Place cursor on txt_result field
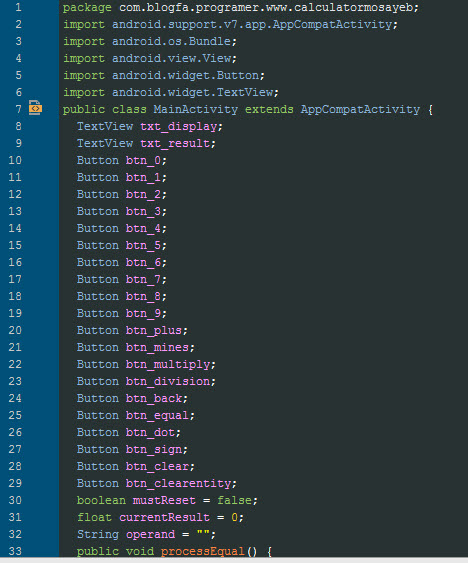468x563 pixels. click(x=175, y=144)
